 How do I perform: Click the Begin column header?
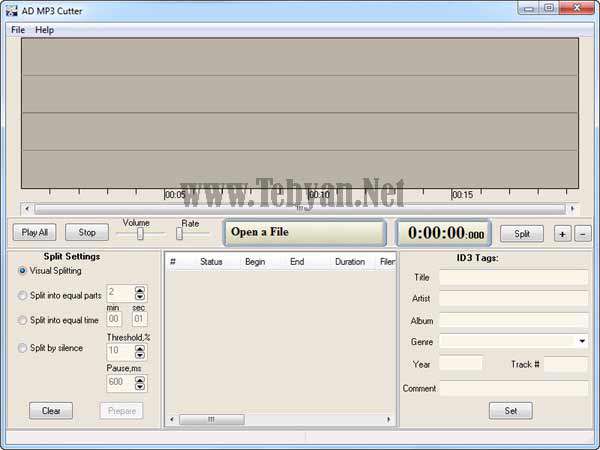tap(255, 262)
